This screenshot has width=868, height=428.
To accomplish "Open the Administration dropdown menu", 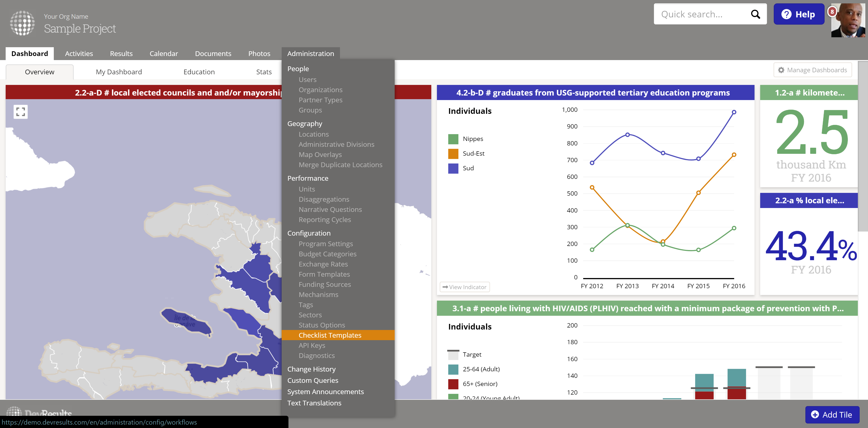I will click(x=310, y=54).
